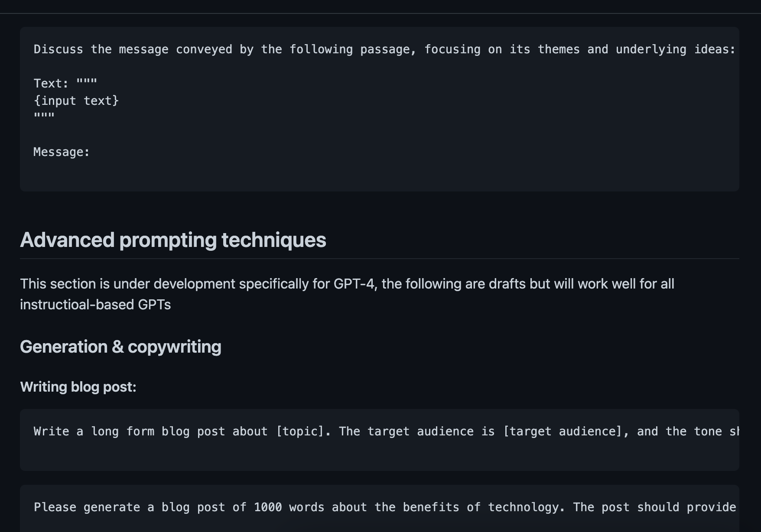
Task: Click the "Write a long form blog post" text
Action: (x=129, y=431)
